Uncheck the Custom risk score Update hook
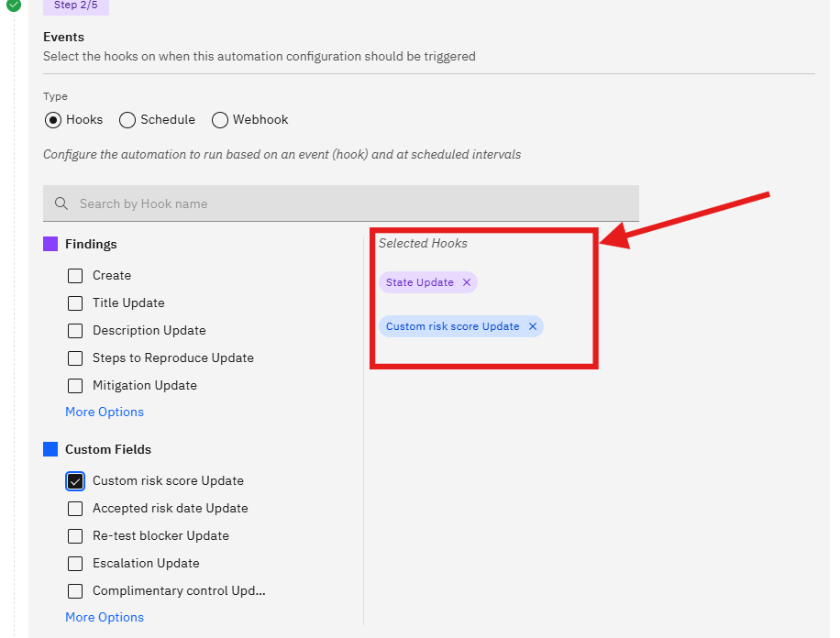Screen dimensions: 840x638 tap(75, 481)
